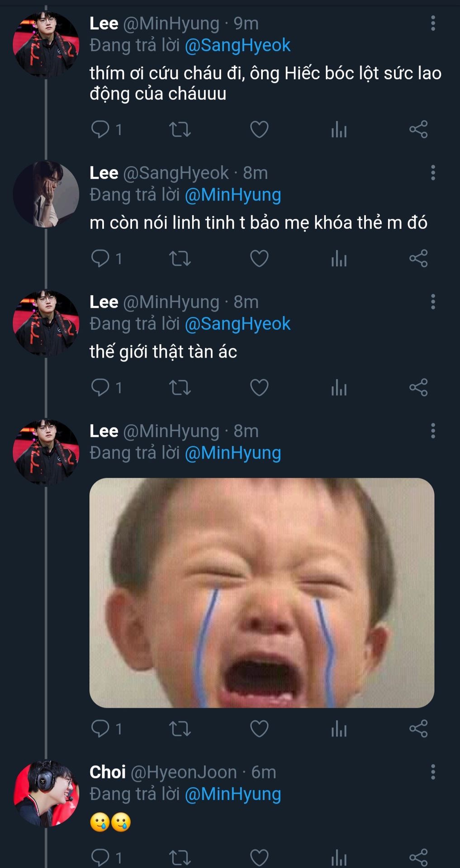
Task: Open more options on SangHyeok's tweet
Action: (433, 173)
